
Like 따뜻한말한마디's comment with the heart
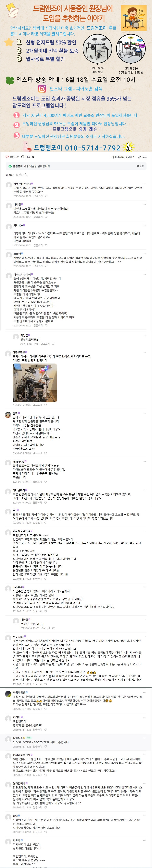[x=46, y=196]
